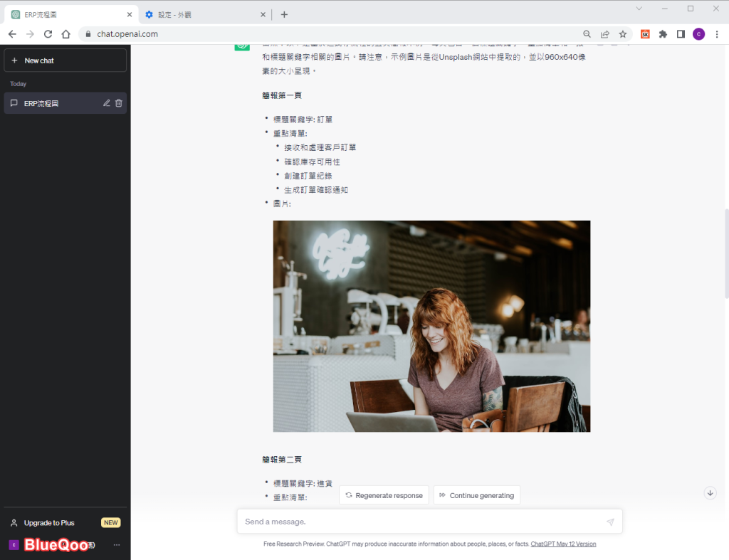The width and height of the screenshot is (729, 560).
Task: Click the page vertical scrollbar thumb
Action: point(725,253)
